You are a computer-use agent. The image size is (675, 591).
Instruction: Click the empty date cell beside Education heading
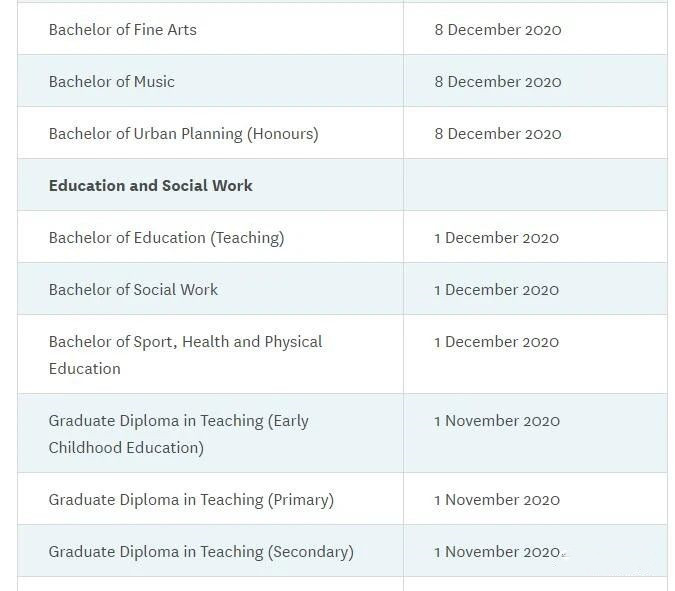(x=536, y=185)
